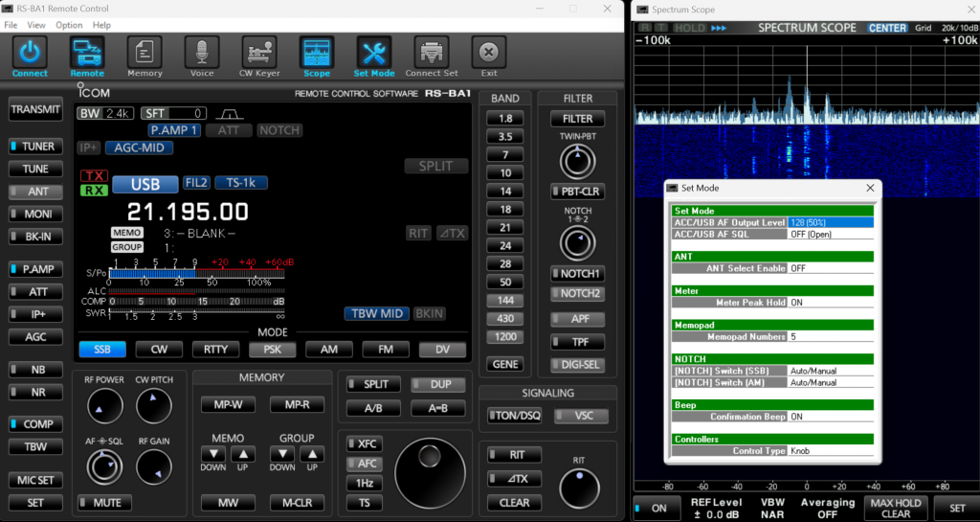
Task: Open the Memory list icon
Action: pos(145,54)
